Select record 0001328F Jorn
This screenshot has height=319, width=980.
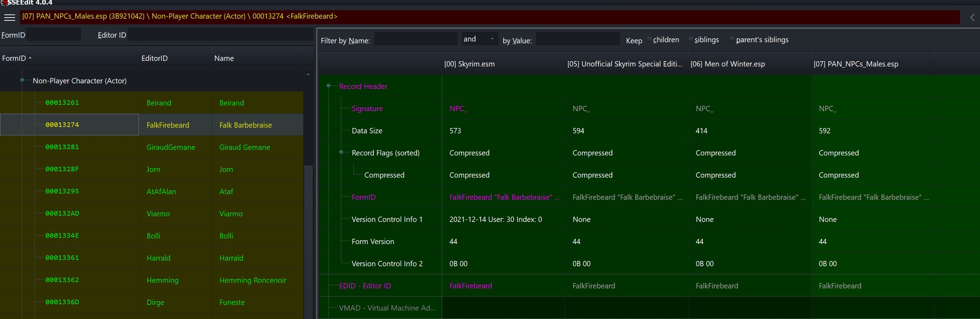[151, 169]
